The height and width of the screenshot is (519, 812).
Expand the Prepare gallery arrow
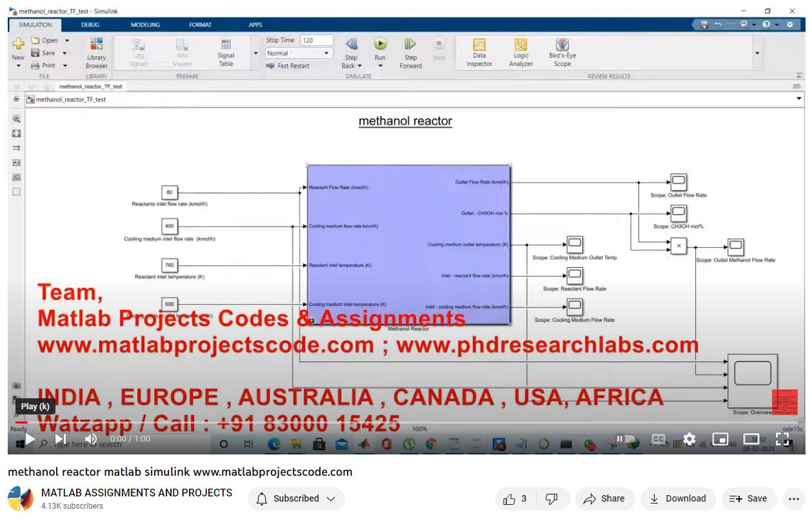(x=256, y=53)
